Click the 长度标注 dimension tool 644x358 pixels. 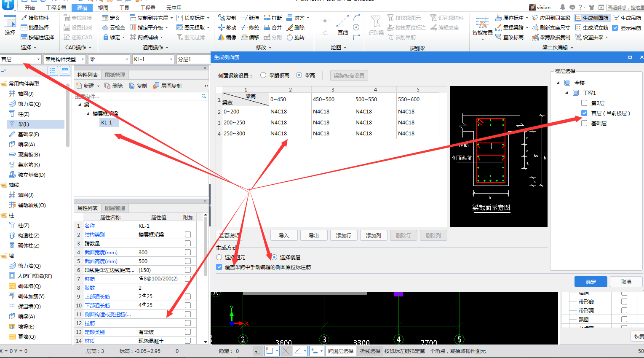pos(193,18)
